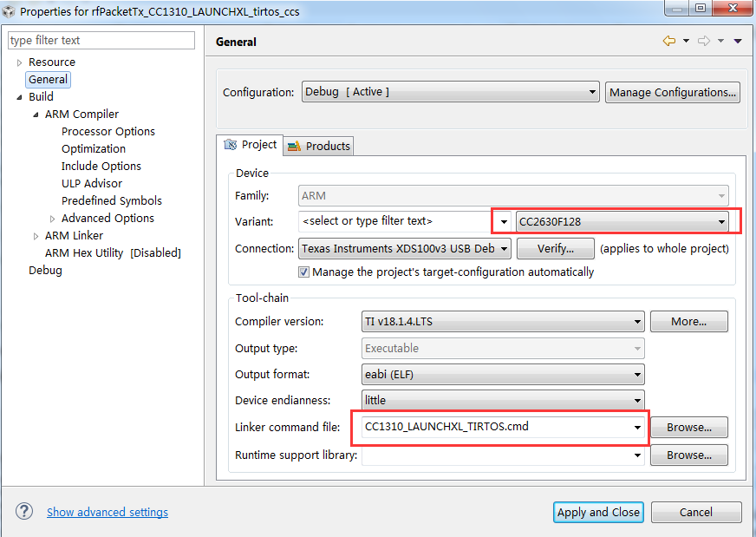Cancel the properties dialog
Screen dimensions: 756x537
click(696, 513)
